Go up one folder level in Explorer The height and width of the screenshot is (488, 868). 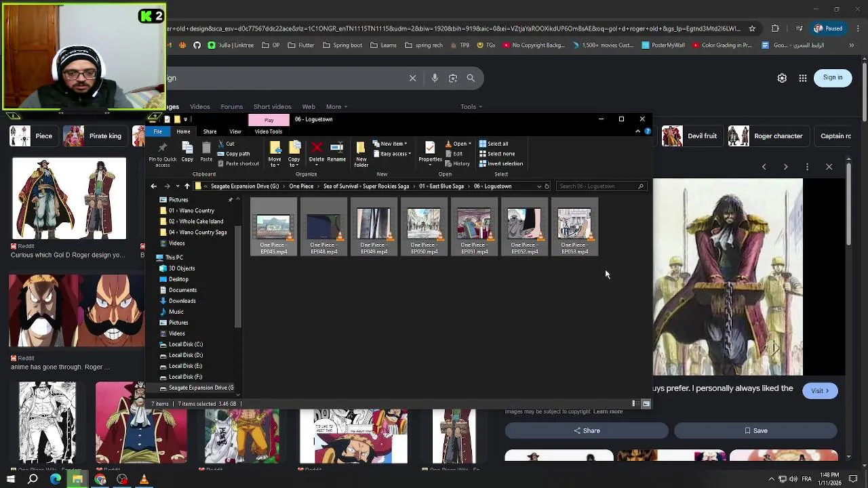(187, 186)
